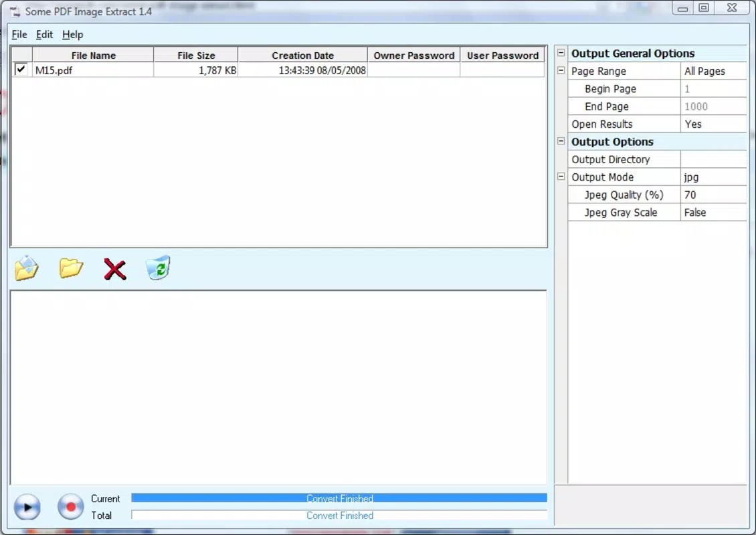
Task: Select the Begin Page property label
Action: pos(610,89)
